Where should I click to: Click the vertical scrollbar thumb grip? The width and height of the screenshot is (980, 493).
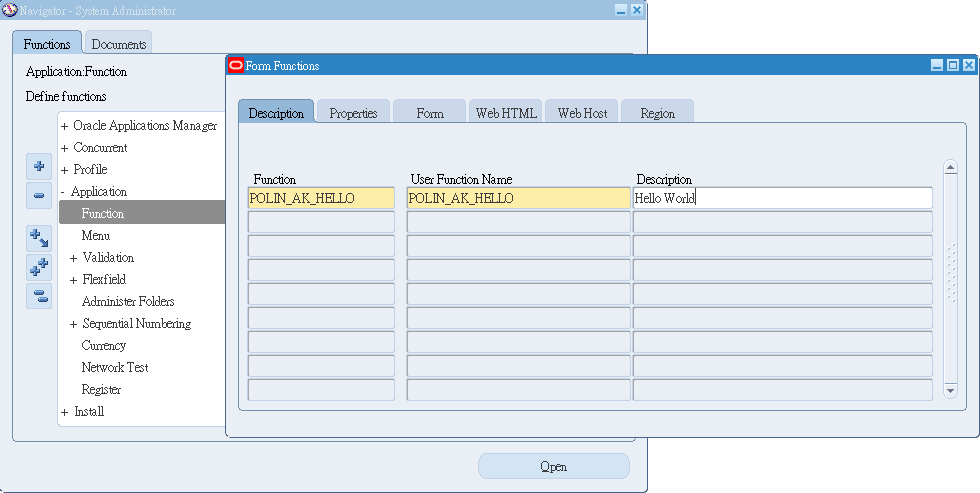click(951, 273)
